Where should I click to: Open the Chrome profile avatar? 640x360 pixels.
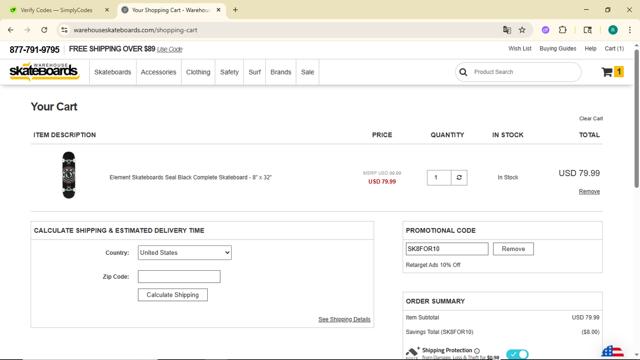[x=613, y=30]
